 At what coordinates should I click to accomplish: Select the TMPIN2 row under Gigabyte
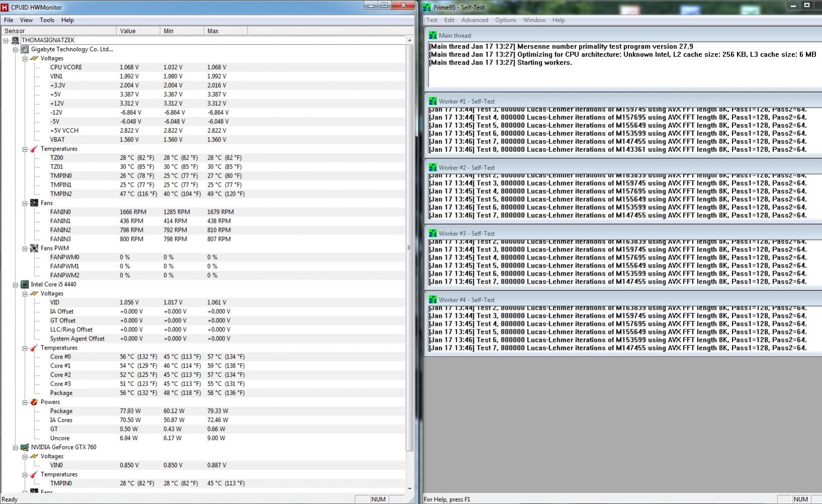(203, 194)
